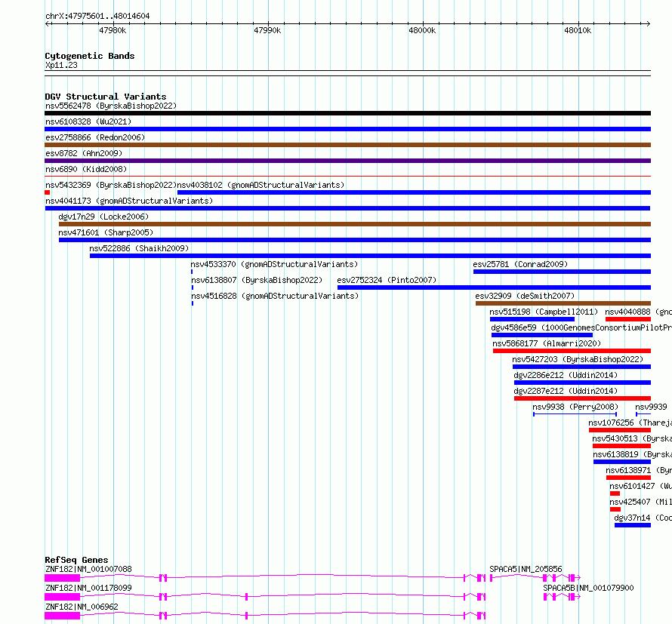Click the RefSeq Genes track heading
The width and height of the screenshot is (672, 624).
tap(76, 560)
